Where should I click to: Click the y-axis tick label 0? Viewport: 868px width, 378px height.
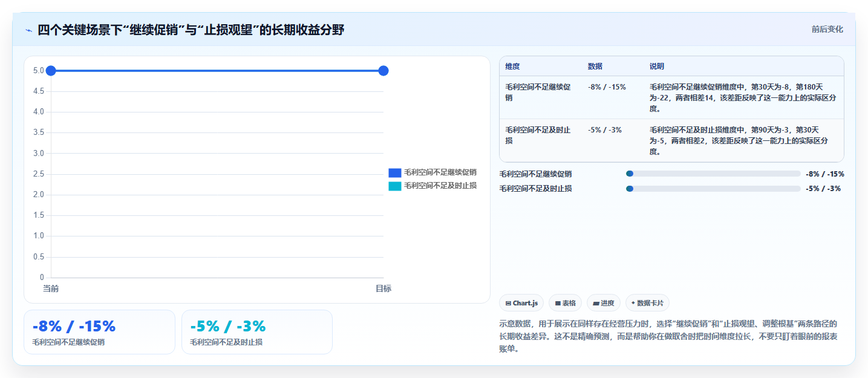click(x=42, y=278)
